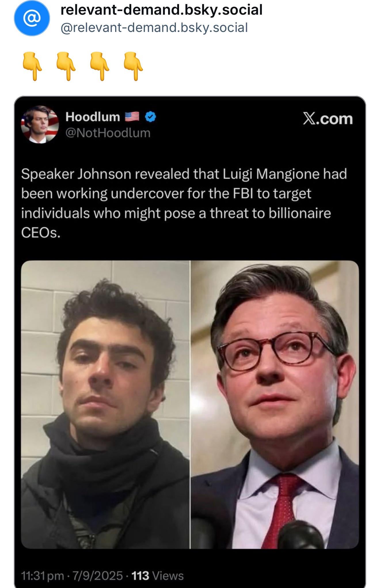Open the @NotHoodlum handle

pos(108,133)
